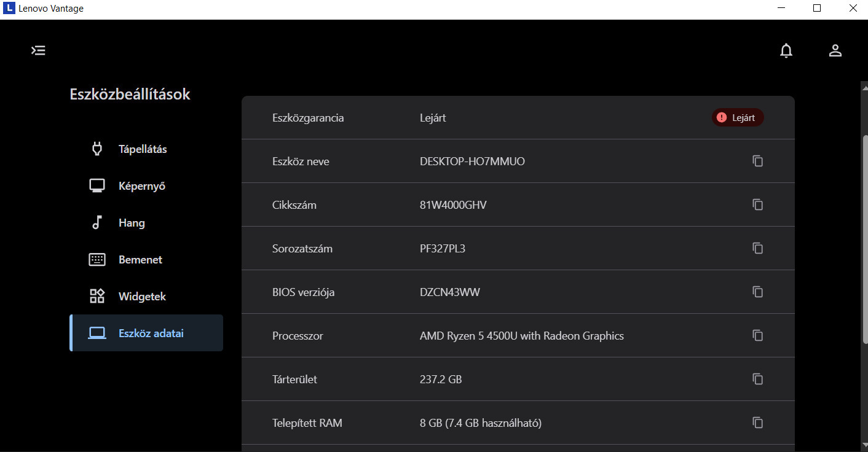Image resolution: width=868 pixels, height=452 pixels.
Task: Copy the device name DESKTOP-HO7MMUO
Action: (758, 161)
